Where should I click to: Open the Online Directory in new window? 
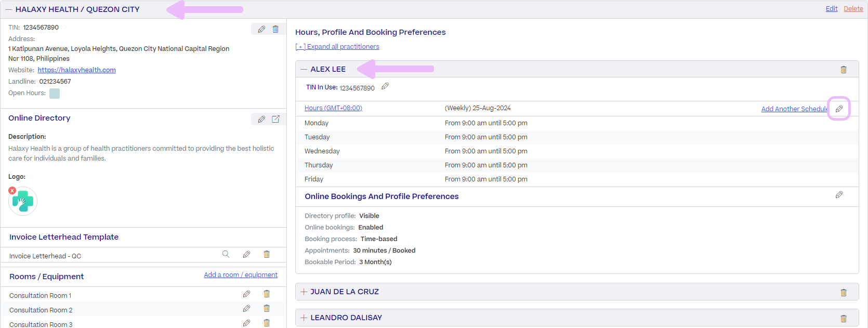275,119
